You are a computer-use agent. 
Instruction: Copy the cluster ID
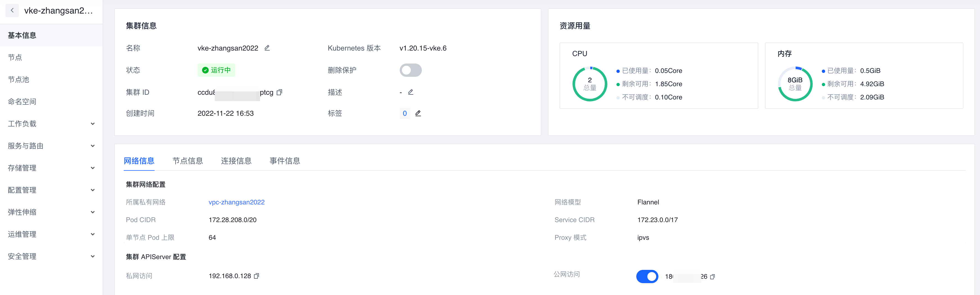pos(280,93)
